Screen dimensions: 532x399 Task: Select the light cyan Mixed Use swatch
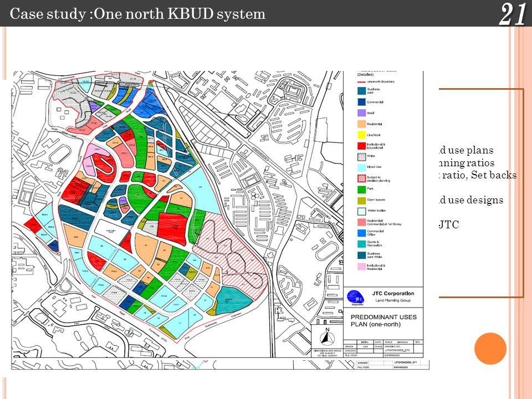tap(361, 167)
